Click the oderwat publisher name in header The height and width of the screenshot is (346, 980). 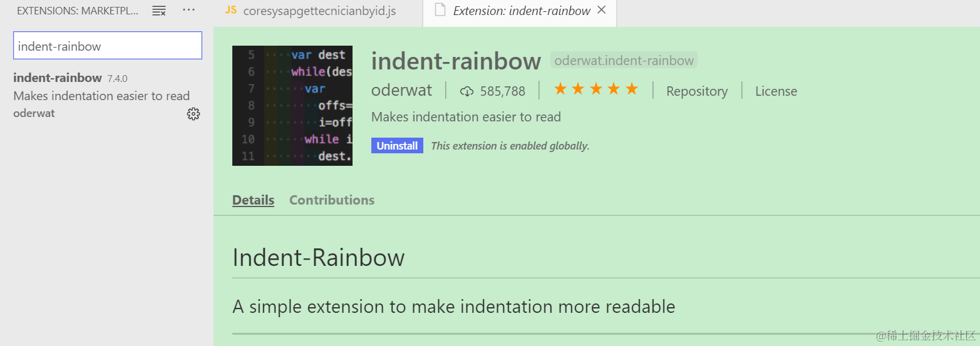[x=401, y=90]
